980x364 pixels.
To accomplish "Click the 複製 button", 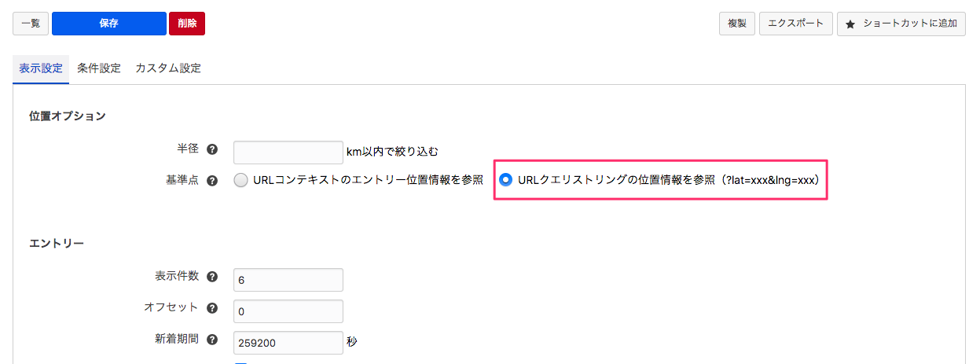I will [x=737, y=24].
